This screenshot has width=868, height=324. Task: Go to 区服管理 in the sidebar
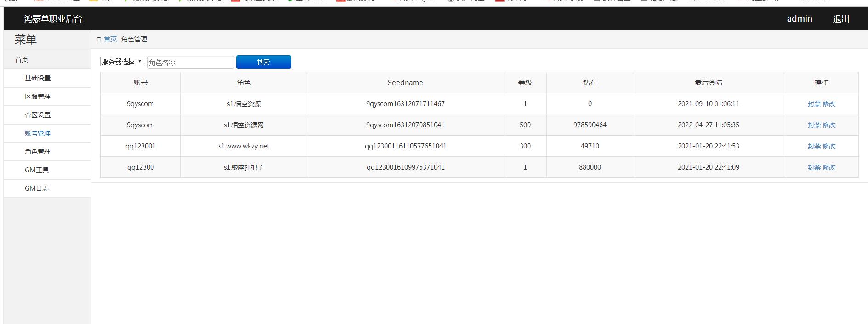click(x=38, y=97)
